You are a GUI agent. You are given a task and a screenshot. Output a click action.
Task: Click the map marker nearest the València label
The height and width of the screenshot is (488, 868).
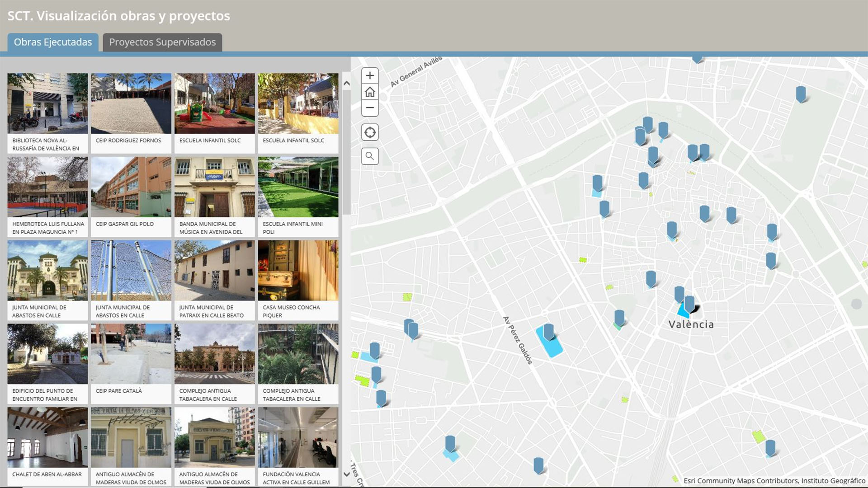689,304
